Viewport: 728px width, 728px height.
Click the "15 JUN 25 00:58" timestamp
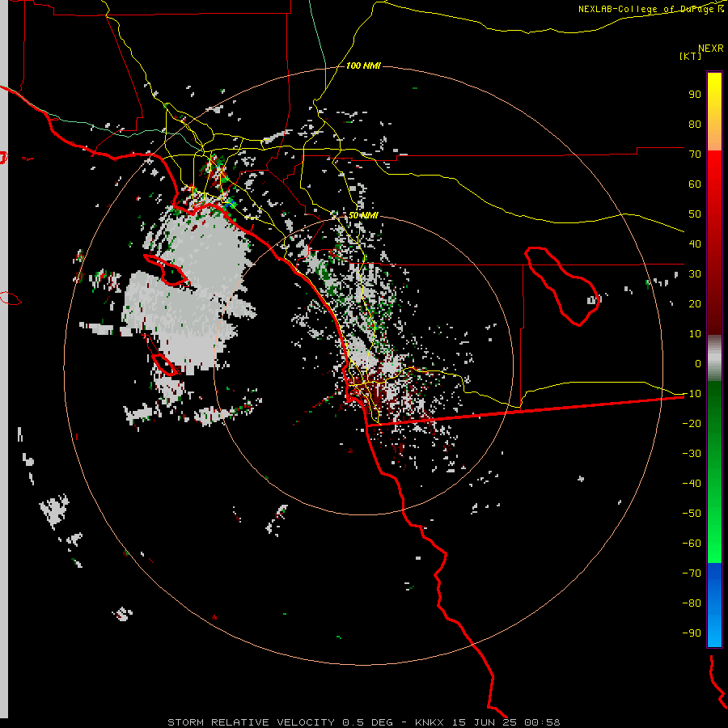(x=506, y=722)
